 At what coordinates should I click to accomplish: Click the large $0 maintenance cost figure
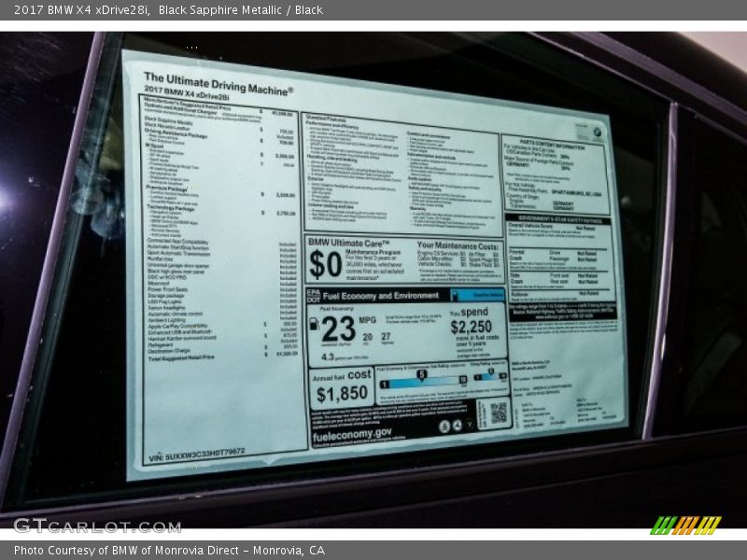tap(325, 264)
